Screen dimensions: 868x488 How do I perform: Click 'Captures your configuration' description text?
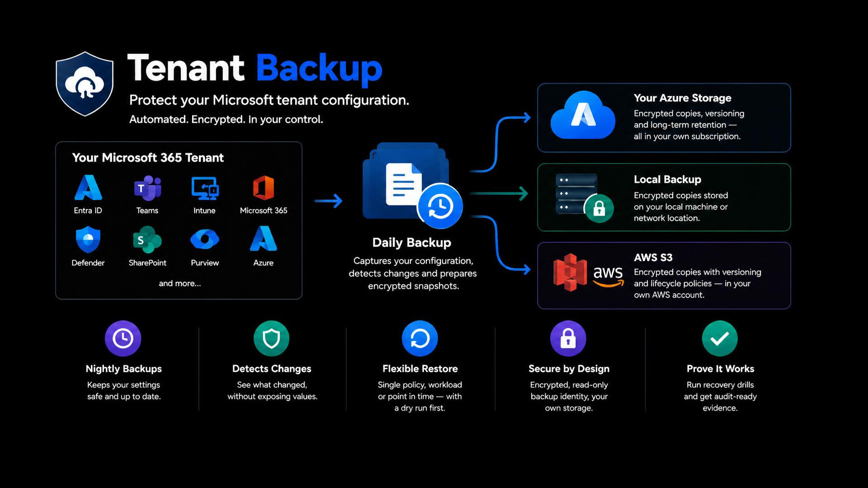pos(413,273)
